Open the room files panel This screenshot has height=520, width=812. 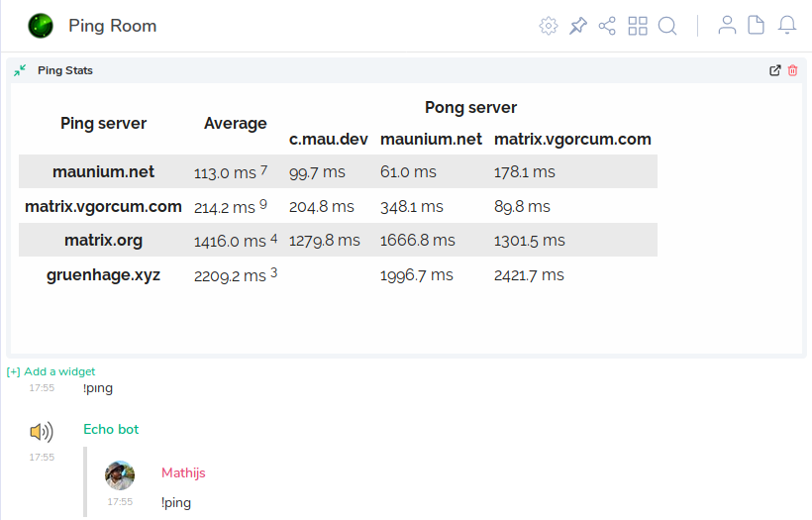coord(757,26)
